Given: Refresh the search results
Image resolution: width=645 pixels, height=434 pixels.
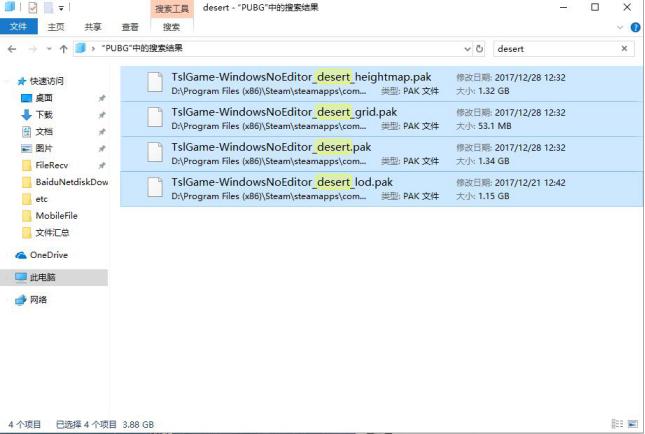Looking at the screenshot, I should coord(480,49).
